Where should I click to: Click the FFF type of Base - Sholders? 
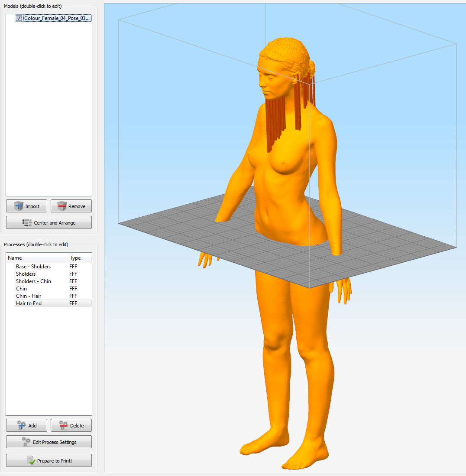pos(73,267)
